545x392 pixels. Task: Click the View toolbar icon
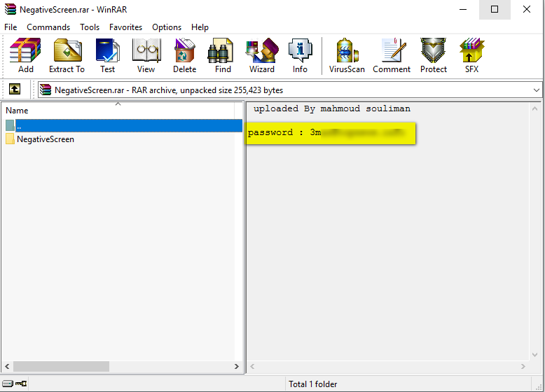click(x=146, y=55)
